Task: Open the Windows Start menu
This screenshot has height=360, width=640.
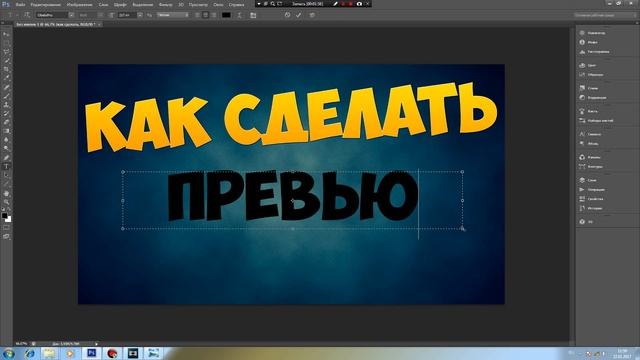Action: pyautogui.click(x=8, y=353)
